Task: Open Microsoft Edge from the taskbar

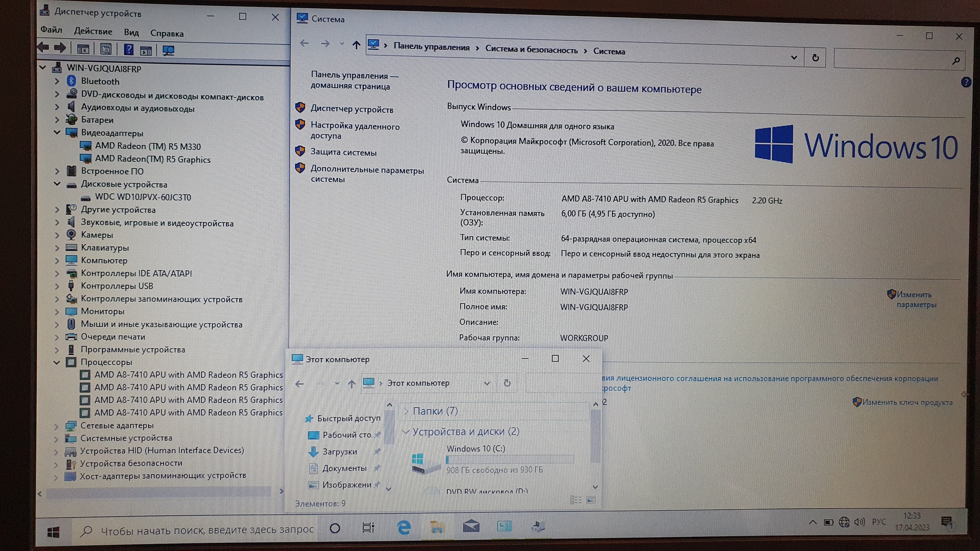Action: click(404, 527)
